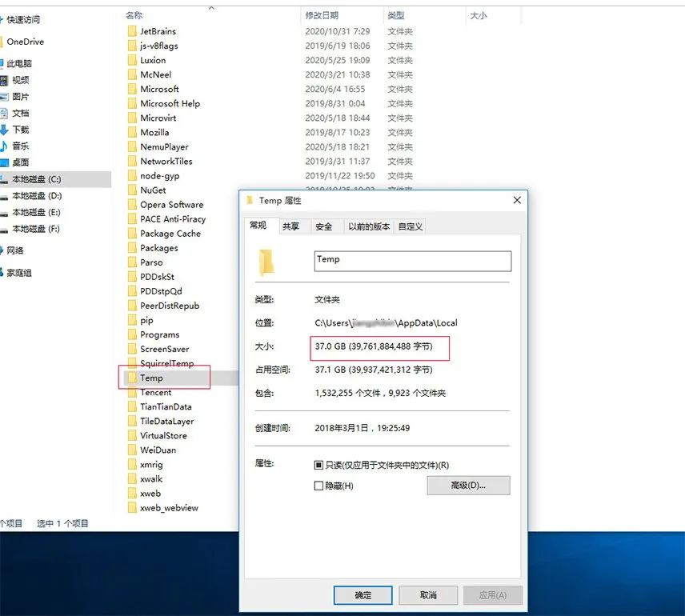Click the Mozilla folder icon
The height and width of the screenshot is (616, 685).
(x=132, y=132)
